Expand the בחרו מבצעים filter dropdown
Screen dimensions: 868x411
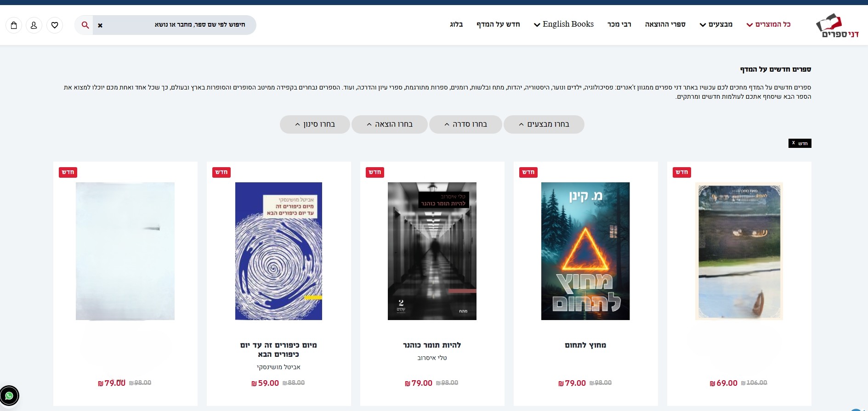(544, 124)
